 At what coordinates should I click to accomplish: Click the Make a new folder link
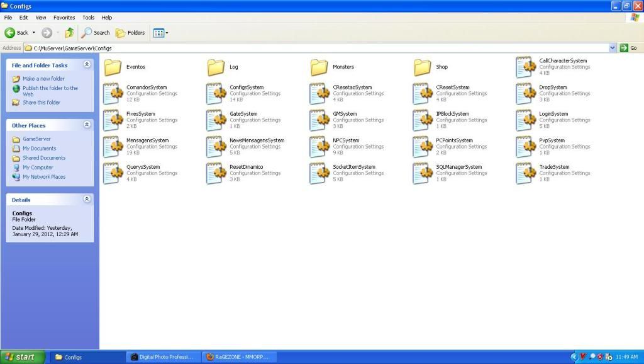pyautogui.click(x=43, y=79)
